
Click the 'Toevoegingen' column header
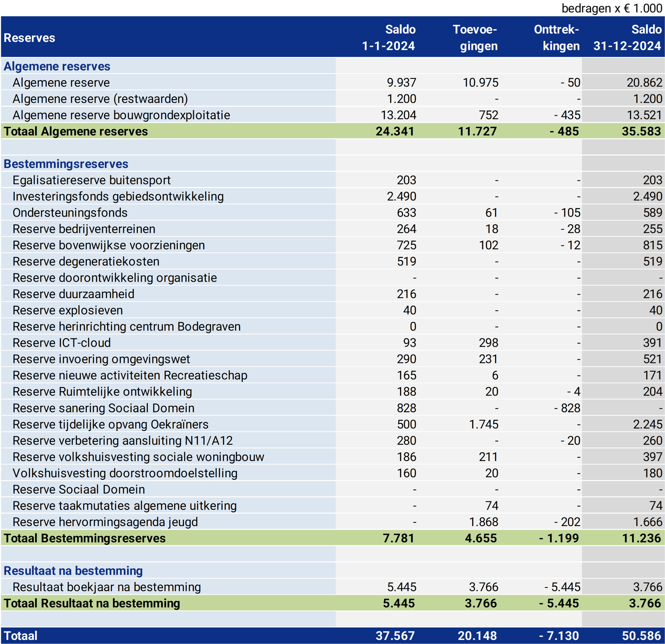[475, 38]
